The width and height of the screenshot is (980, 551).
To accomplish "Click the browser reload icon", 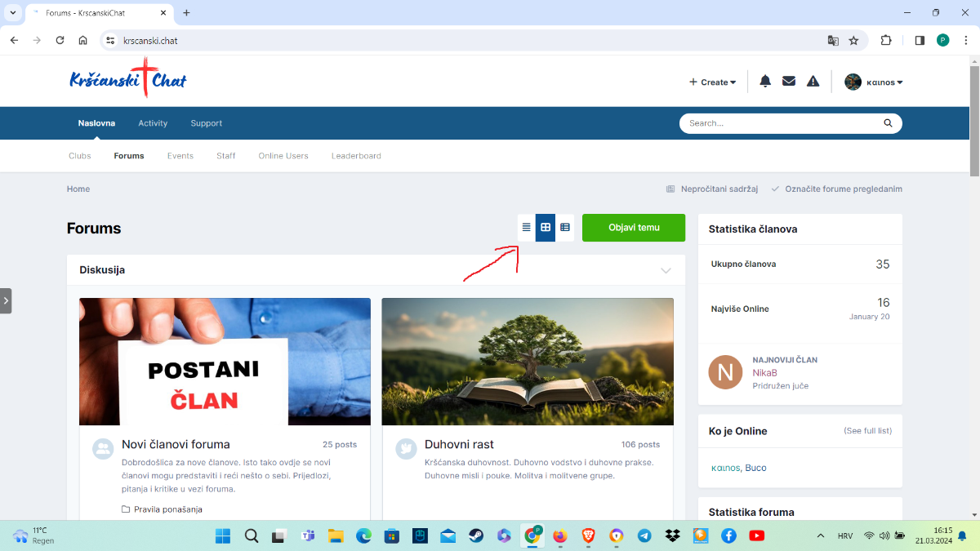I will point(60,40).
